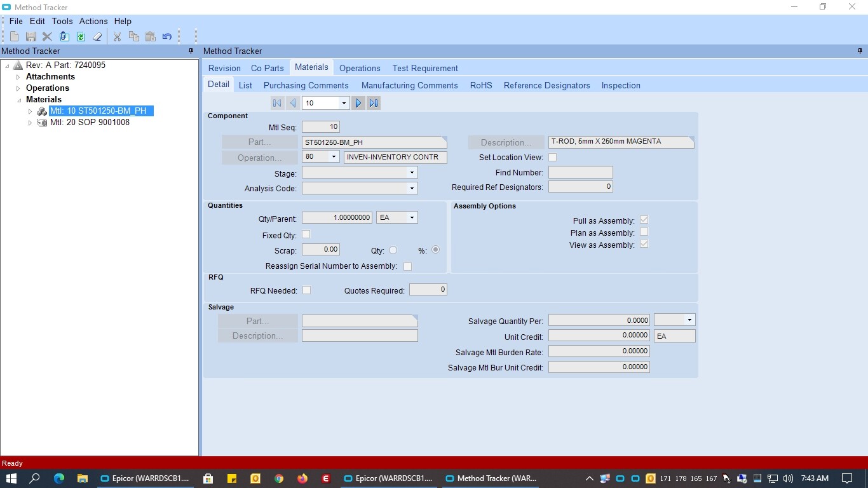The image size is (868, 488).
Task: Open the Analysis Code dropdown
Action: [412, 188]
